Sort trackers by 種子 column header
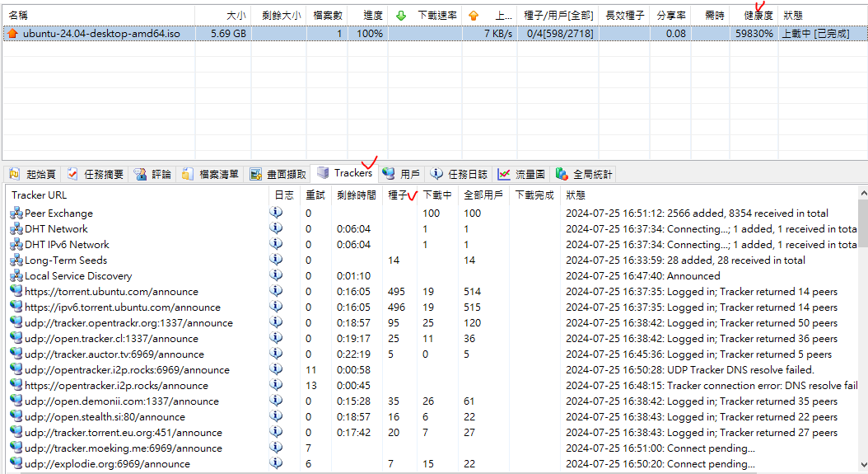 point(398,195)
